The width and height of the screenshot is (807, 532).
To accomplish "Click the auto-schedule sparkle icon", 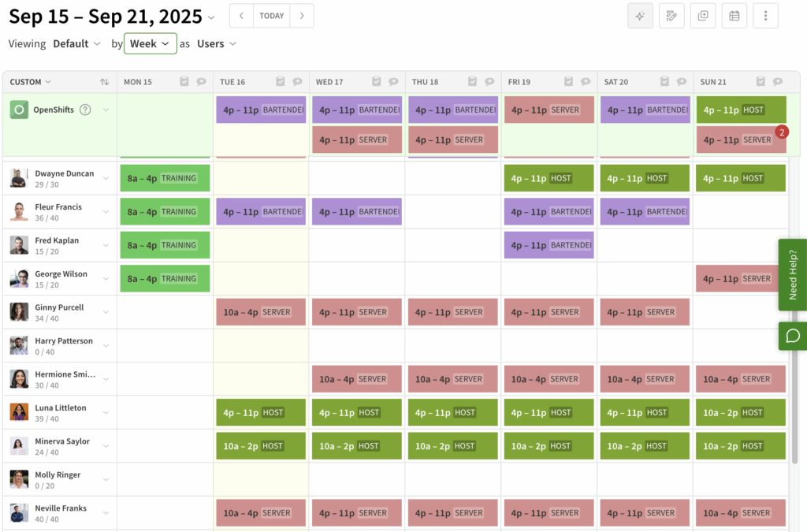I will coord(640,16).
